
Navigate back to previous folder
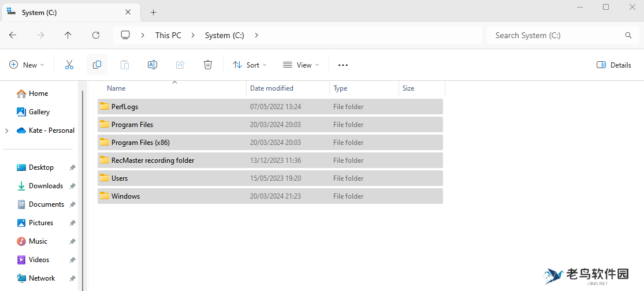pos(13,35)
